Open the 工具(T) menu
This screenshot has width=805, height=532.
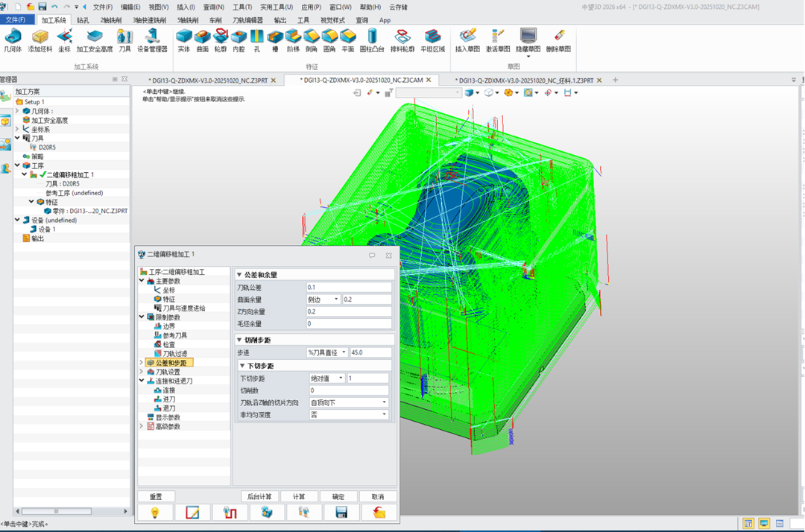point(242,7)
